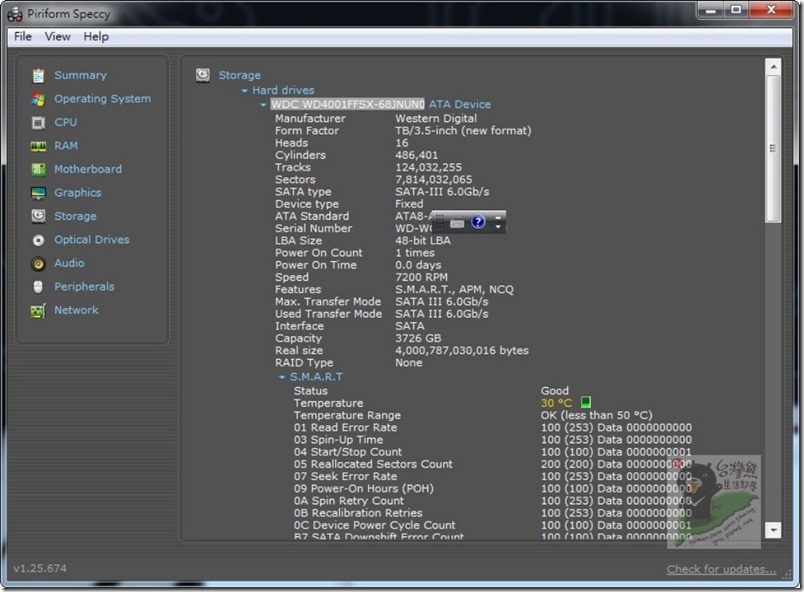
Task: Click the keyboard icon on floating toolbar
Action: tap(457, 223)
